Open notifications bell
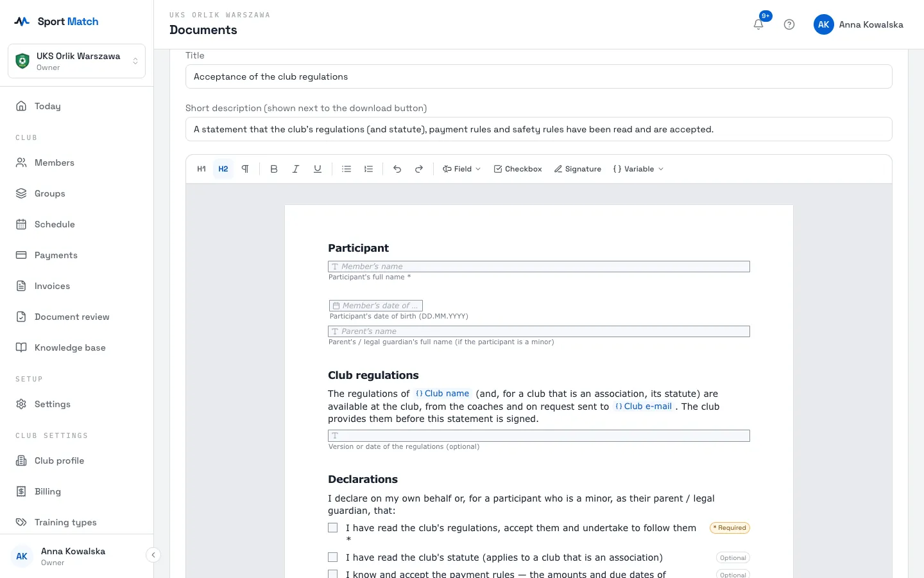The image size is (924, 578). (758, 24)
